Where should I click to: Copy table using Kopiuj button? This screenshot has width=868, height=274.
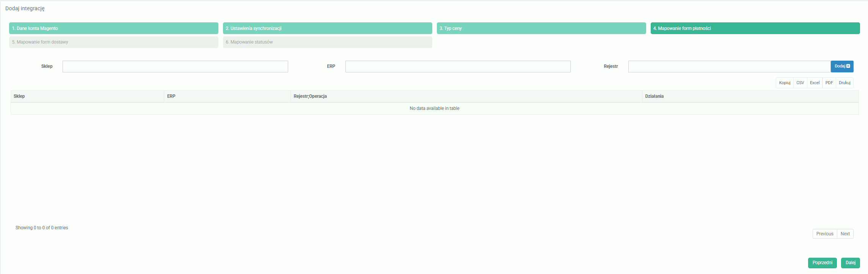point(785,83)
